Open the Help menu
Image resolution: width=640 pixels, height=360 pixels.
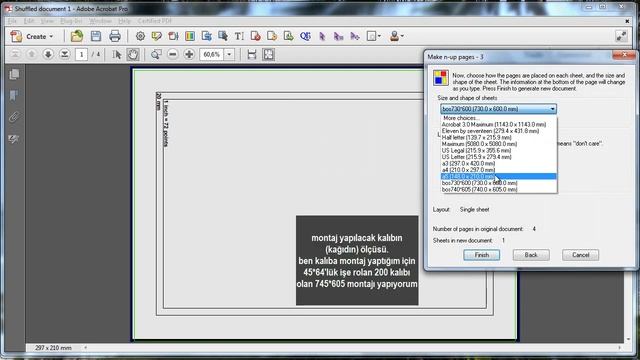(124, 21)
